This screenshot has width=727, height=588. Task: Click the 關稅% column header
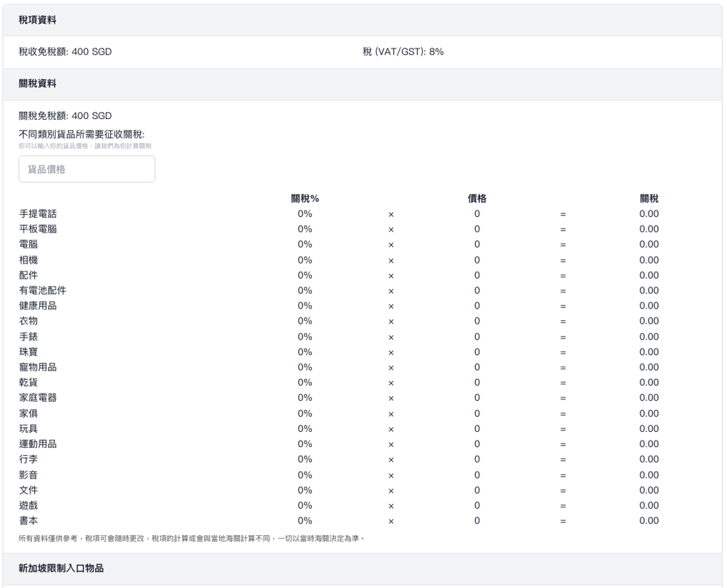coord(305,198)
